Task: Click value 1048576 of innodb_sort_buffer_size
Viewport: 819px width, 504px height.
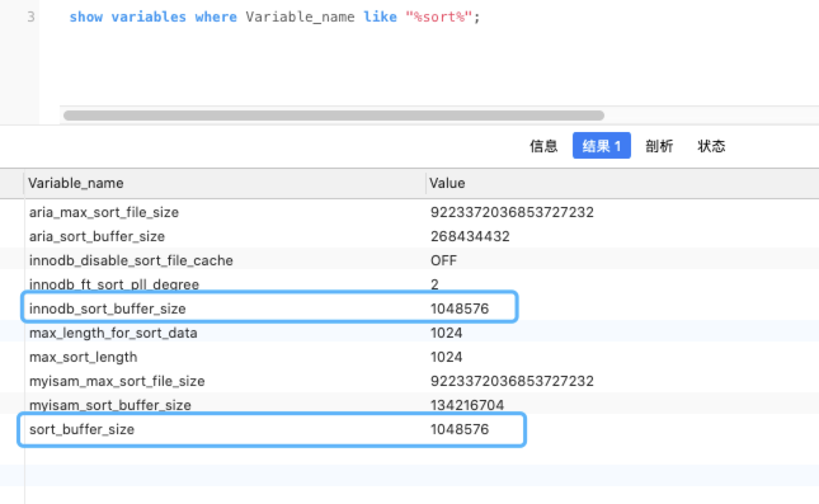Action: pyautogui.click(x=460, y=308)
